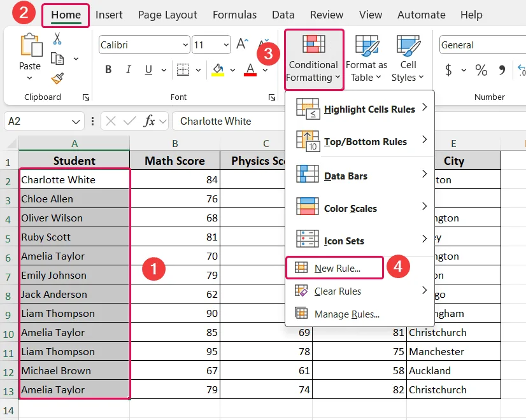Open Highlight Cells Rules submenu
The height and width of the screenshot is (420, 526).
click(360, 109)
